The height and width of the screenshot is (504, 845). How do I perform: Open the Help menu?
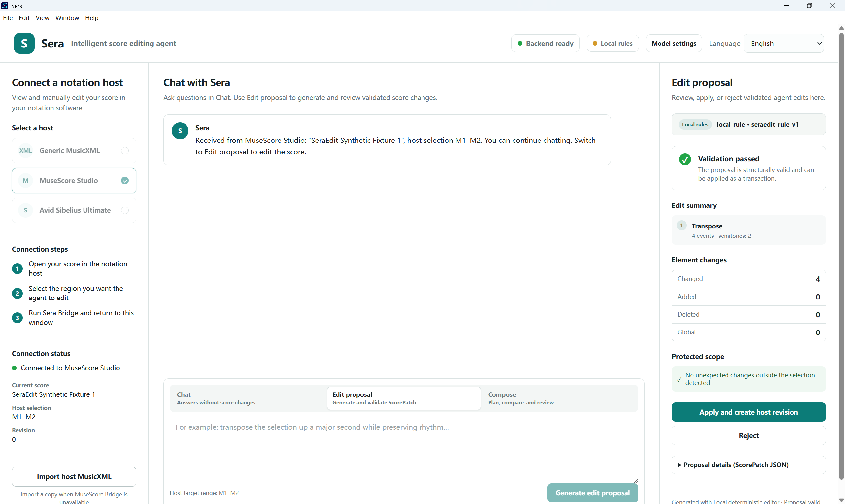click(92, 18)
